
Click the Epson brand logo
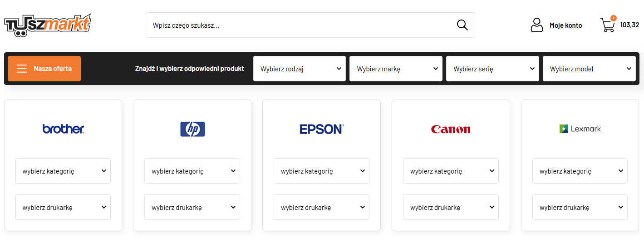click(322, 129)
